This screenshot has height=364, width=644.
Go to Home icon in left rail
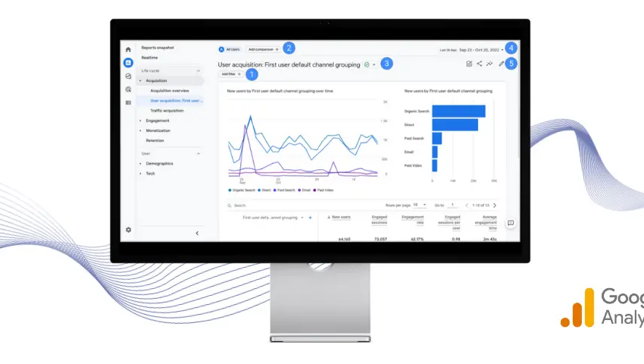(x=128, y=49)
